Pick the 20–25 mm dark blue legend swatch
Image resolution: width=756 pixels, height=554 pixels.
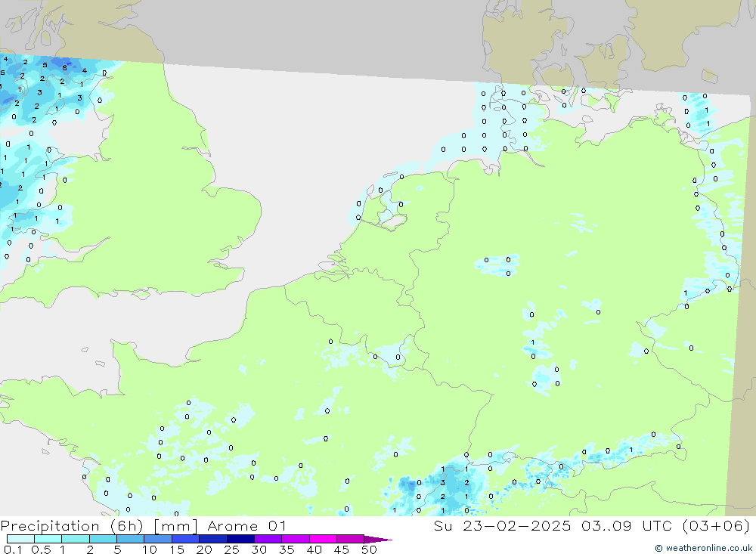click(213, 539)
